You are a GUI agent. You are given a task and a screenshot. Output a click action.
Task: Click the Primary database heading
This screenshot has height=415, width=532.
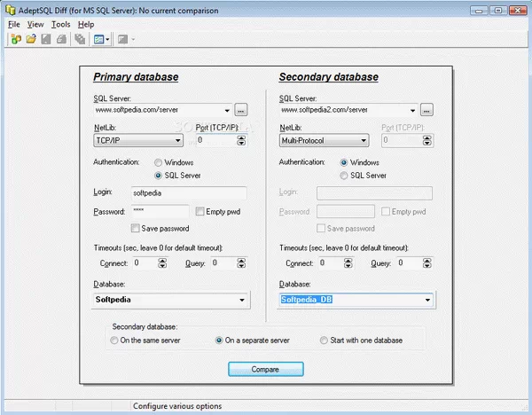[x=136, y=77]
